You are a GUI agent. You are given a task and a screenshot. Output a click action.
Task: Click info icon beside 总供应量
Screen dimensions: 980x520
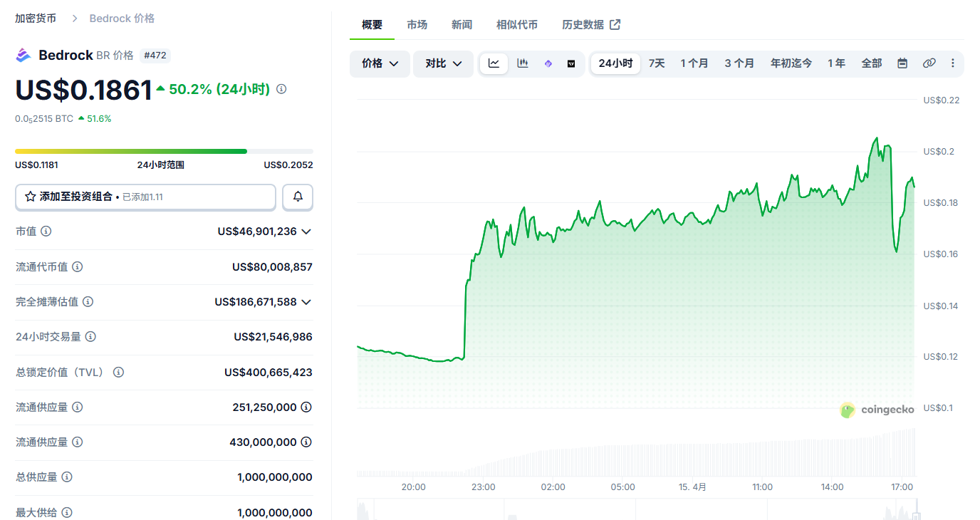point(66,477)
